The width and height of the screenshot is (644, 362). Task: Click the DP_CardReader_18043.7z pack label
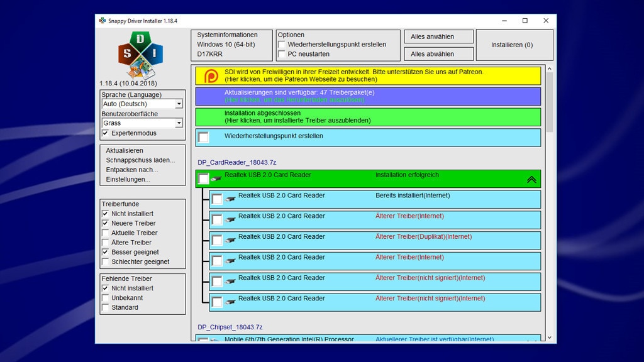pos(236,163)
